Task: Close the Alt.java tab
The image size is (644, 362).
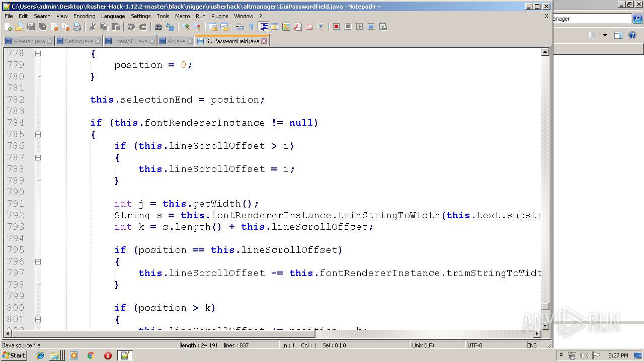Action: (190, 41)
